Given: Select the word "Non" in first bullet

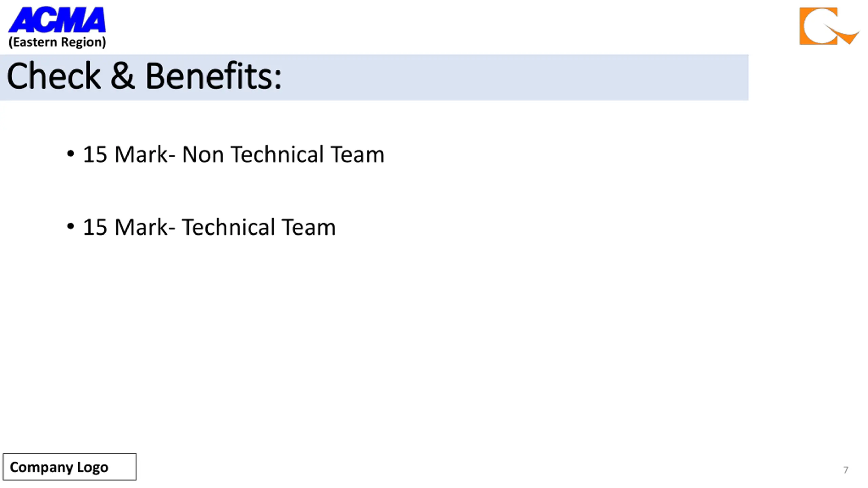Looking at the screenshot, I should click(203, 155).
